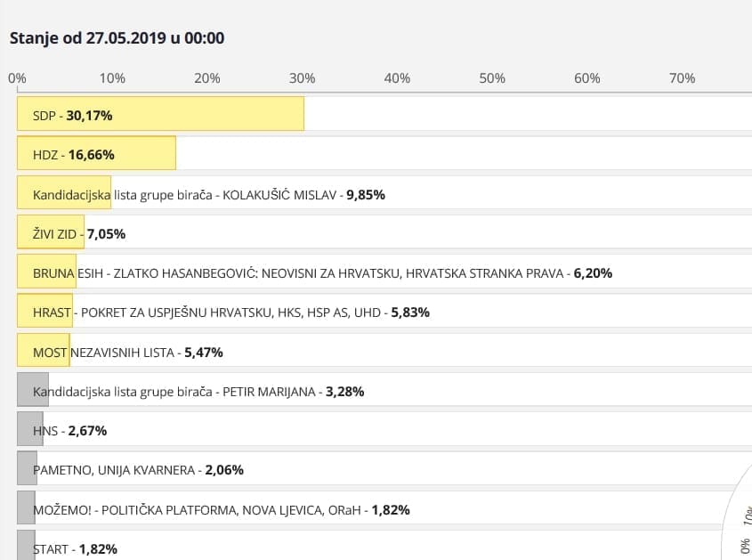752x560 pixels.
Task: Click the 'Stanje od 27.05.2019 u 00:00' heading
Action: click(x=117, y=38)
